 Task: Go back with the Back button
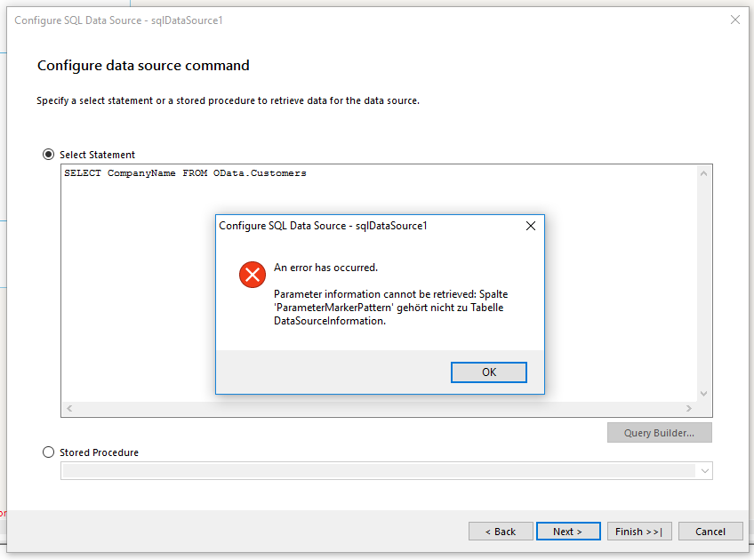pos(501,532)
